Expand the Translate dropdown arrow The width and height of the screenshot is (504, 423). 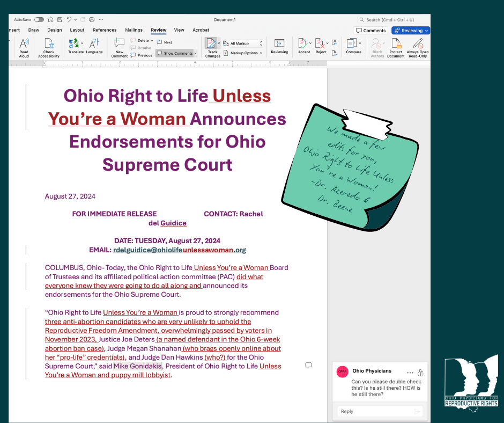(82, 43)
